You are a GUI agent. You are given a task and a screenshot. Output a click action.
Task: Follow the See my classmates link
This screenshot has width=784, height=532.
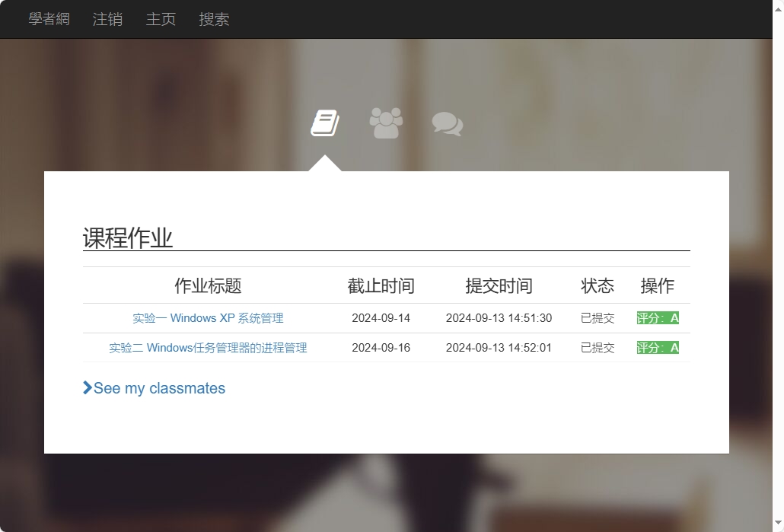point(158,388)
